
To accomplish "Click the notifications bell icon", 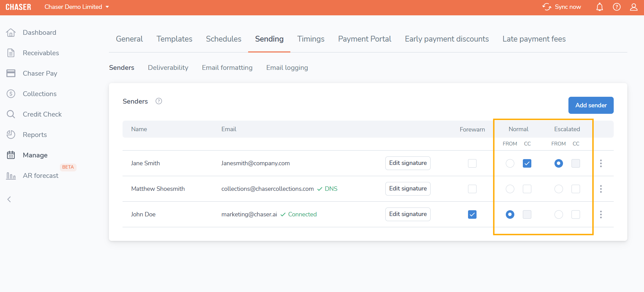I will (599, 7).
